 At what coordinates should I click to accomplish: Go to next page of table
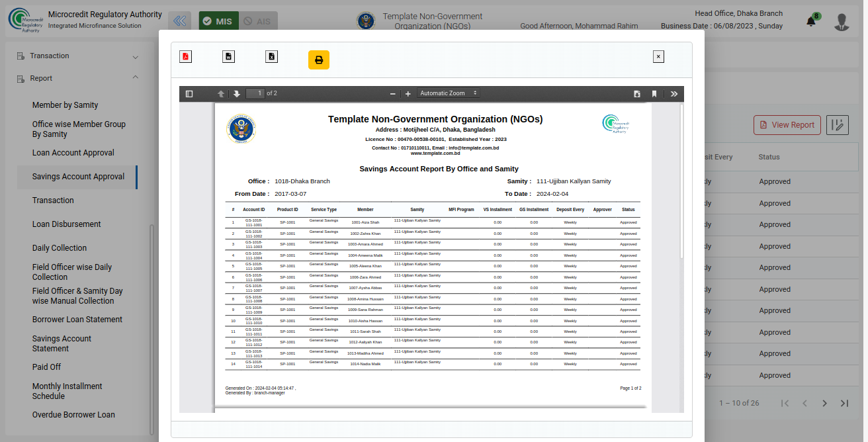coord(824,403)
